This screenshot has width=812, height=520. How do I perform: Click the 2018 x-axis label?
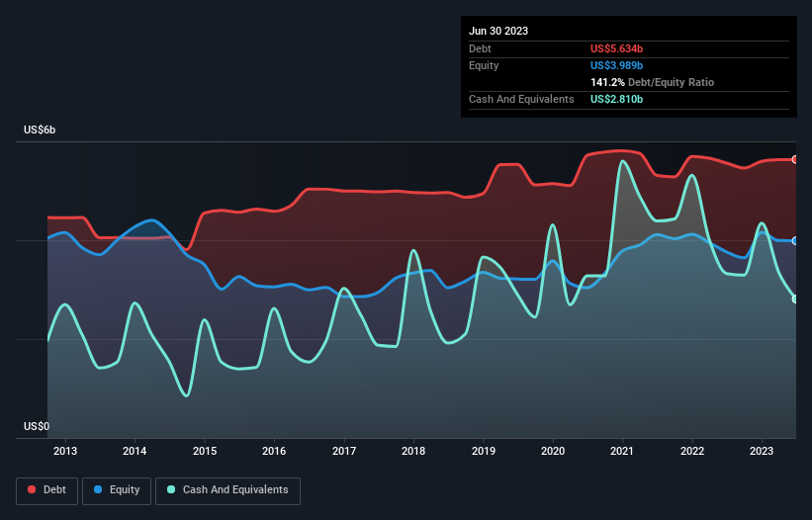click(413, 451)
